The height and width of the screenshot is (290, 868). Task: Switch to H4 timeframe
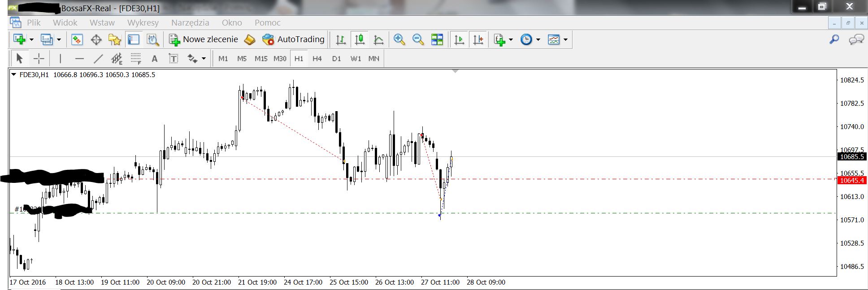[x=317, y=59]
